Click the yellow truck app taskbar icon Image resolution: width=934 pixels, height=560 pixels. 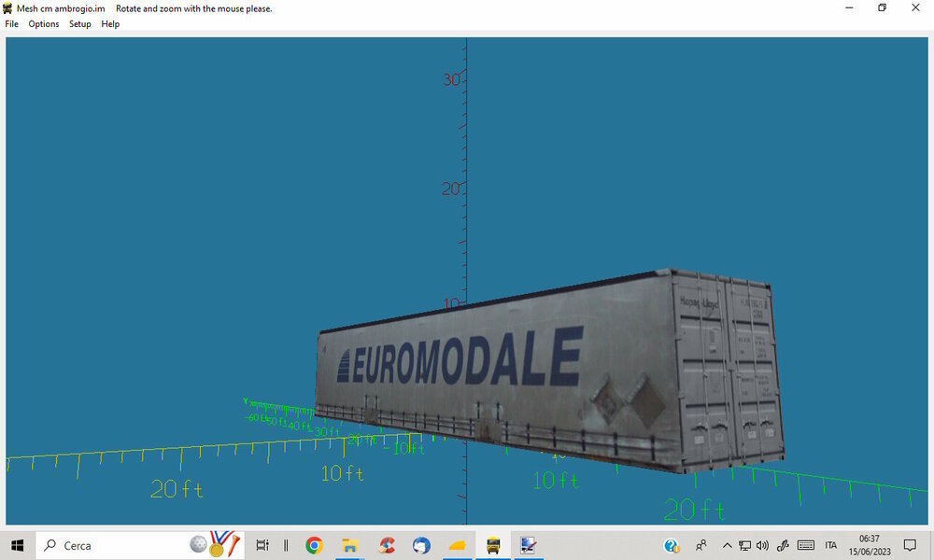point(493,545)
